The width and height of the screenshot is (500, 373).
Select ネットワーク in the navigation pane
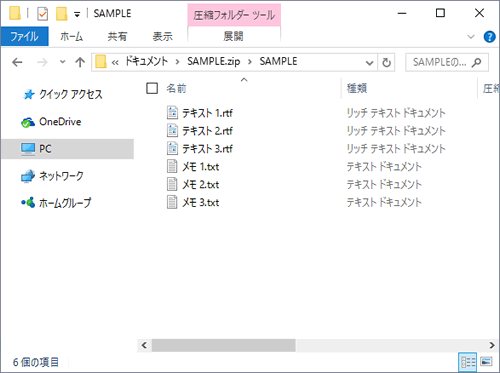coord(61,176)
